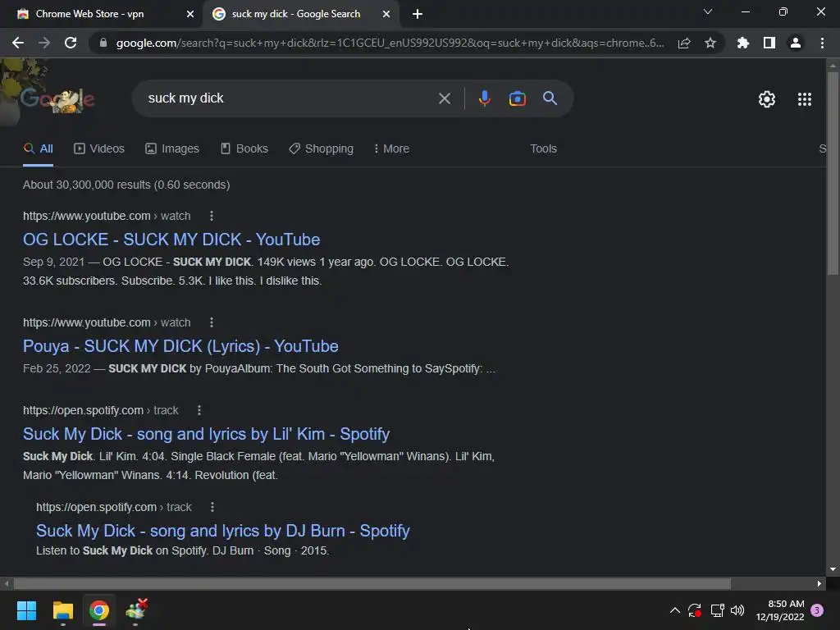Expand the tab search chevron

(708, 11)
